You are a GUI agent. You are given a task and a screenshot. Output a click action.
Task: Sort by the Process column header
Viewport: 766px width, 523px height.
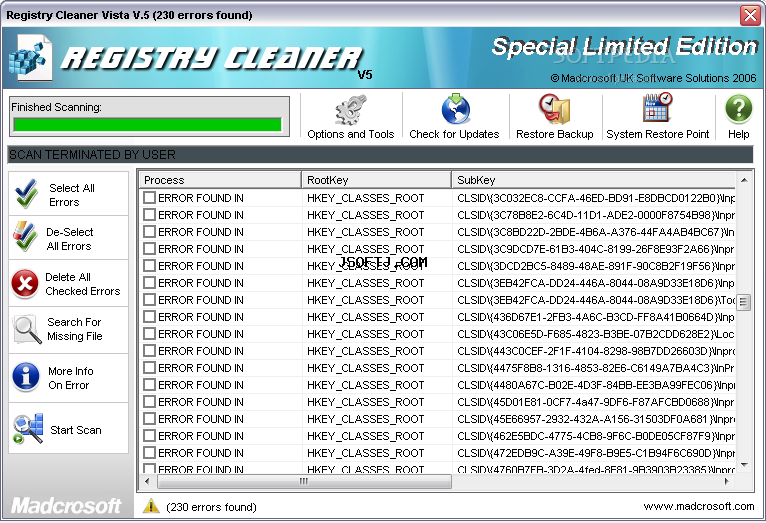coord(220,180)
